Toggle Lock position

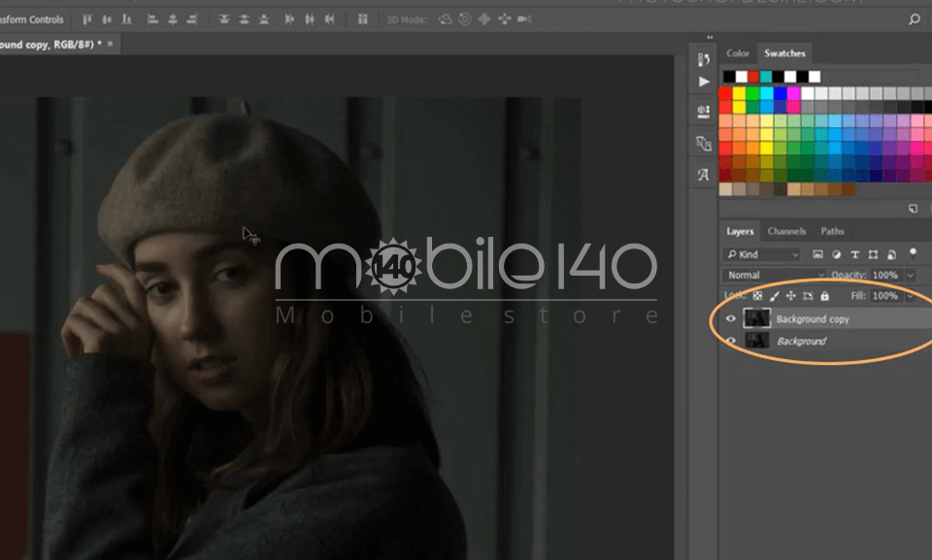click(x=790, y=295)
